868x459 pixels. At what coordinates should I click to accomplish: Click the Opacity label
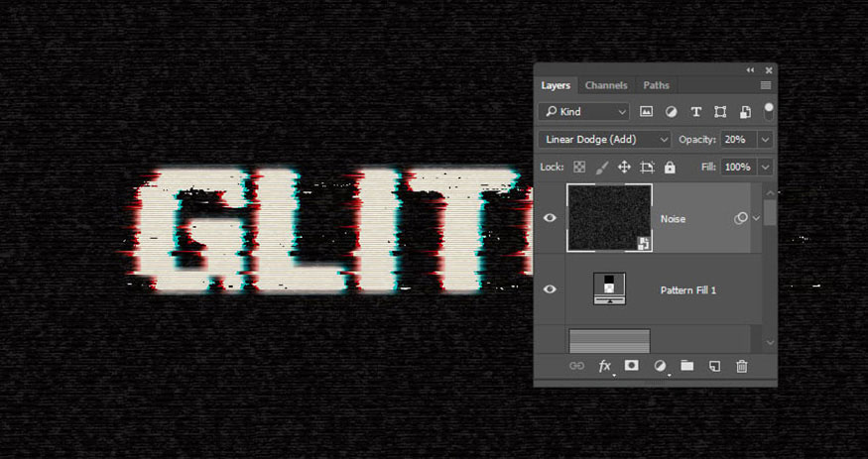(697, 140)
